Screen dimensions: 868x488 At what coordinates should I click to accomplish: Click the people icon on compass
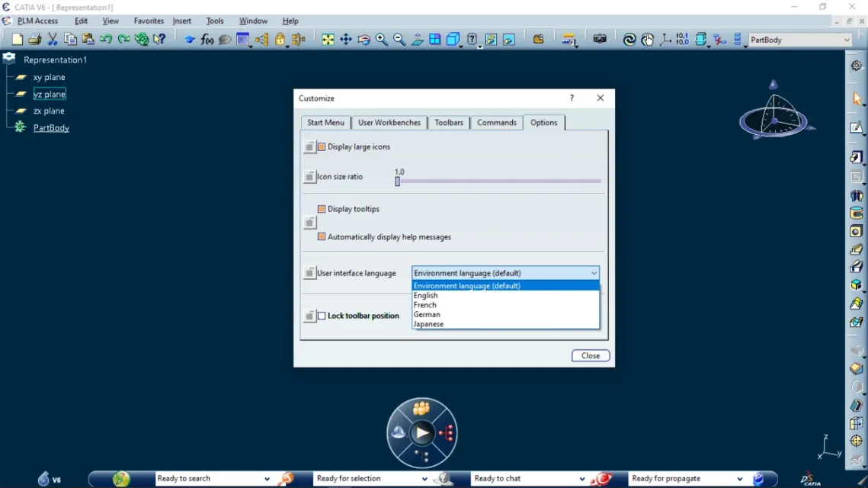point(421,409)
